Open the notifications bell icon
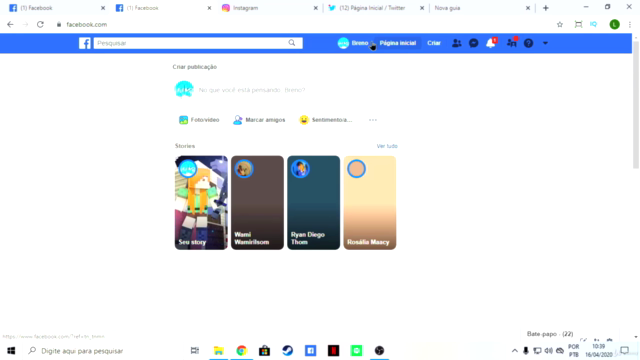Image resolution: width=640 pixels, height=360 pixels. (491, 43)
